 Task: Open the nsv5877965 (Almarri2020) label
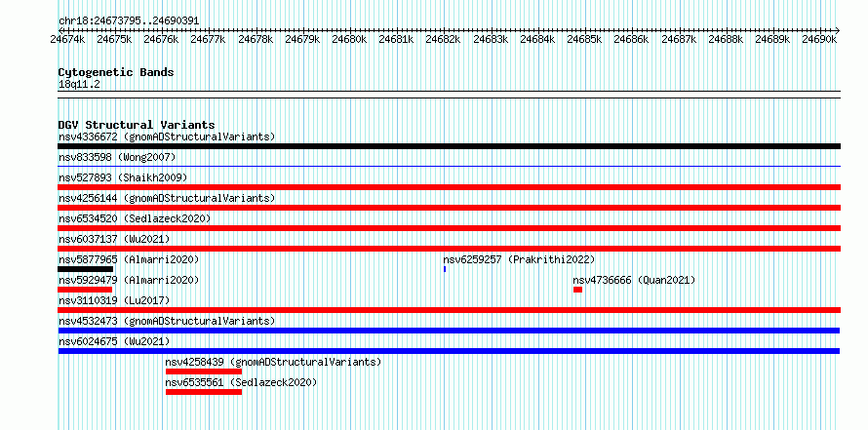tap(129, 259)
